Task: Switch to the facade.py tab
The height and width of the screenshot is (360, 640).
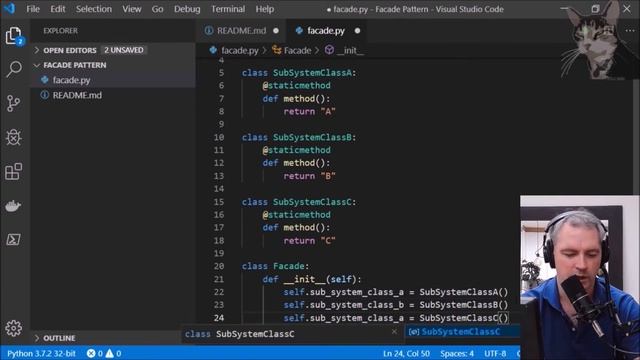Action: point(326,31)
